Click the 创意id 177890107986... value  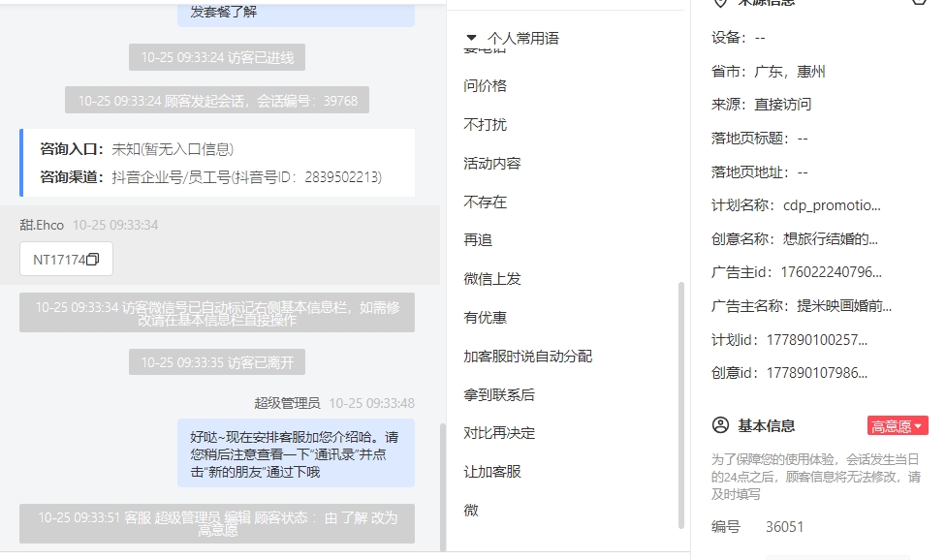817,373
